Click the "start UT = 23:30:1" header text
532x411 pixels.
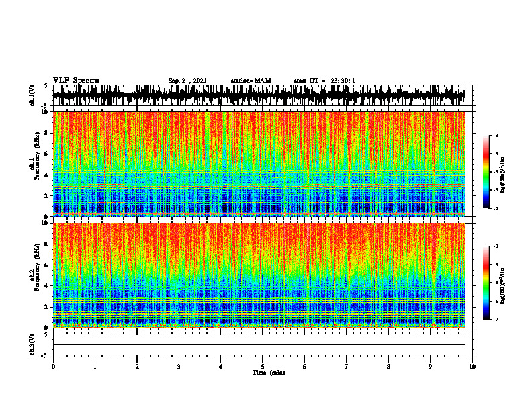coord(324,81)
